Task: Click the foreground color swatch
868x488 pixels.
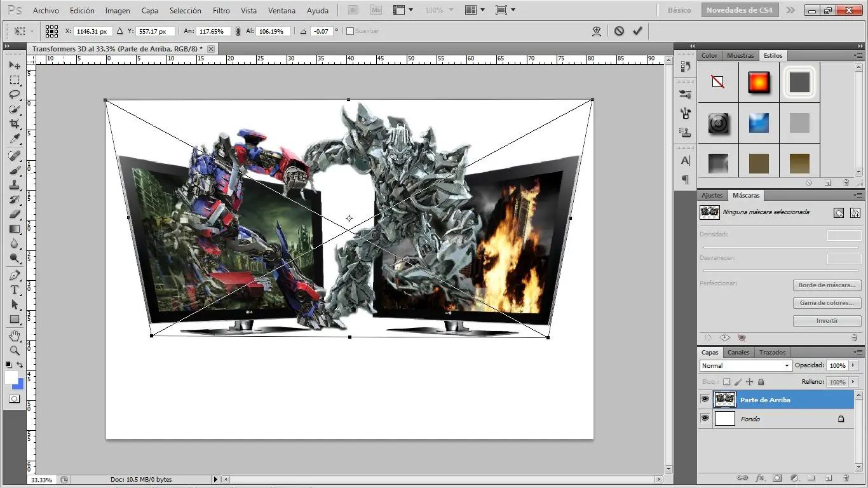Action: pos(11,377)
